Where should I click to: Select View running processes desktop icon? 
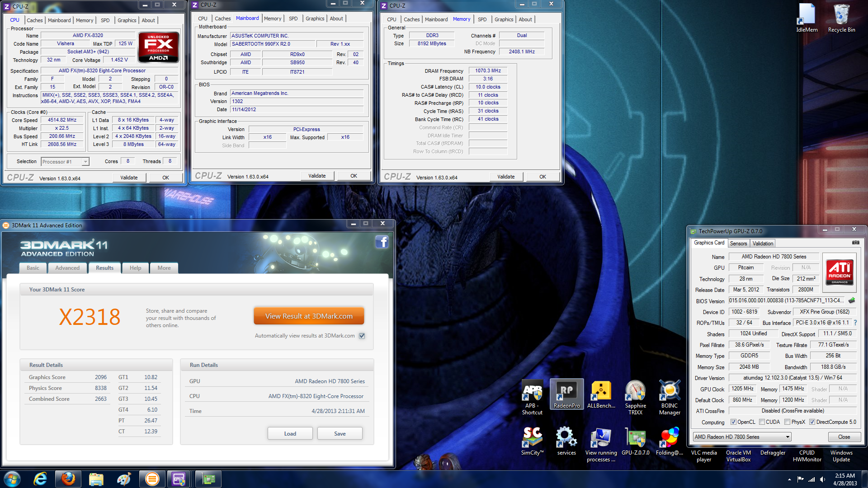pos(601,445)
